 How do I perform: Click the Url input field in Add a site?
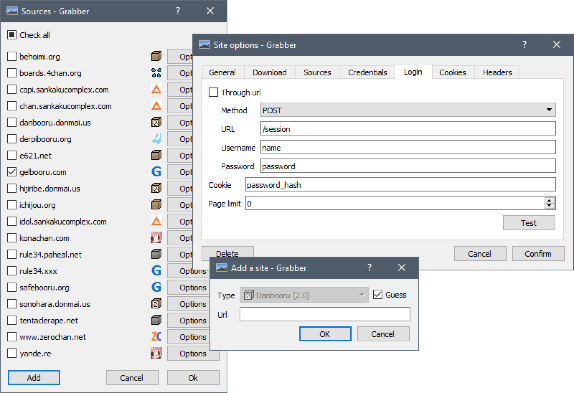325,314
